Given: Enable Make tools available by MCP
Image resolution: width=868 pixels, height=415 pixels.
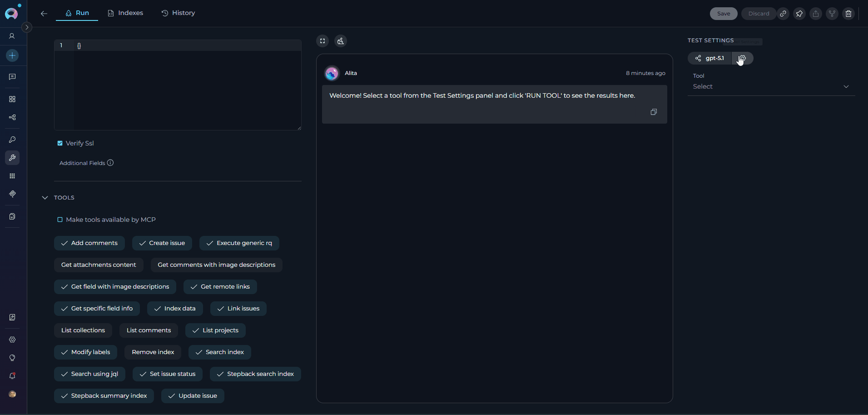Looking at the screenshot, I should pos(60,220).
